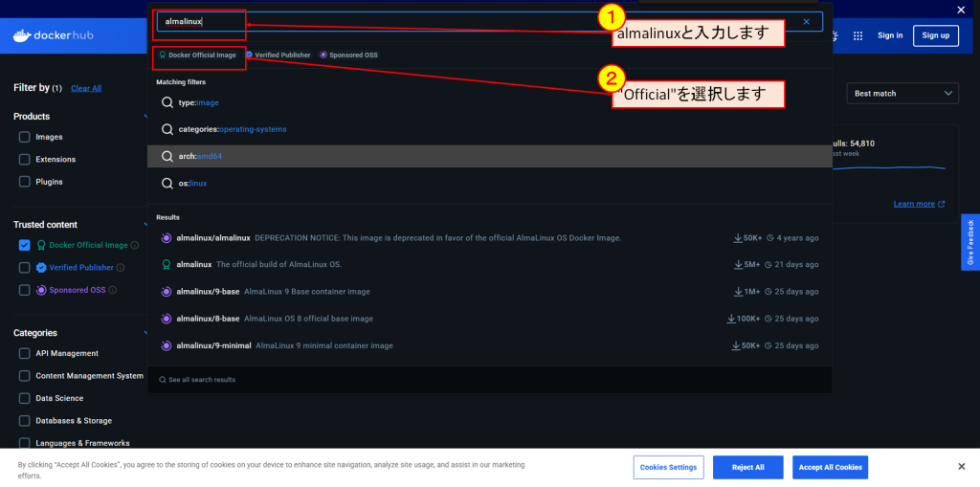Click the sponsored badge icon of almalinux/8-base
The height and width of the screenshot is (487, 980).
click(167, 319)
